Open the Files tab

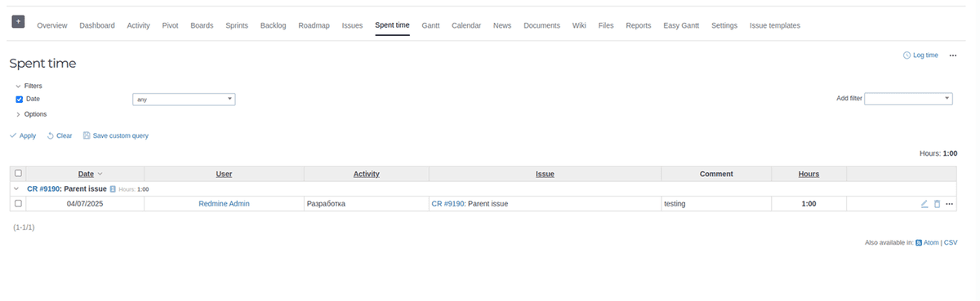point(606,25)
